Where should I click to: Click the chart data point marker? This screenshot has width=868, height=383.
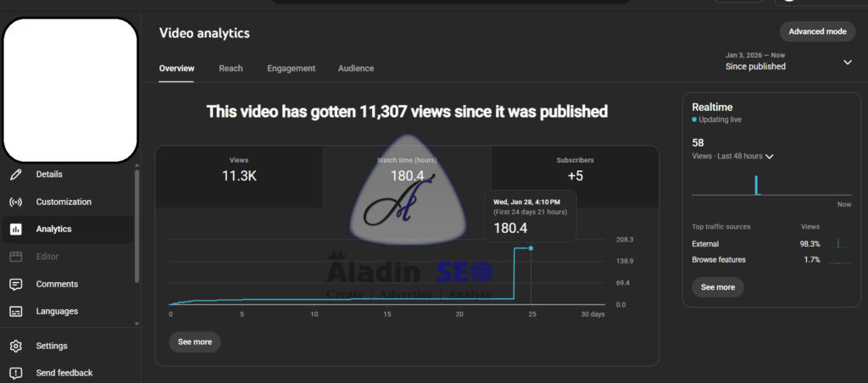(x=531, y=248)
